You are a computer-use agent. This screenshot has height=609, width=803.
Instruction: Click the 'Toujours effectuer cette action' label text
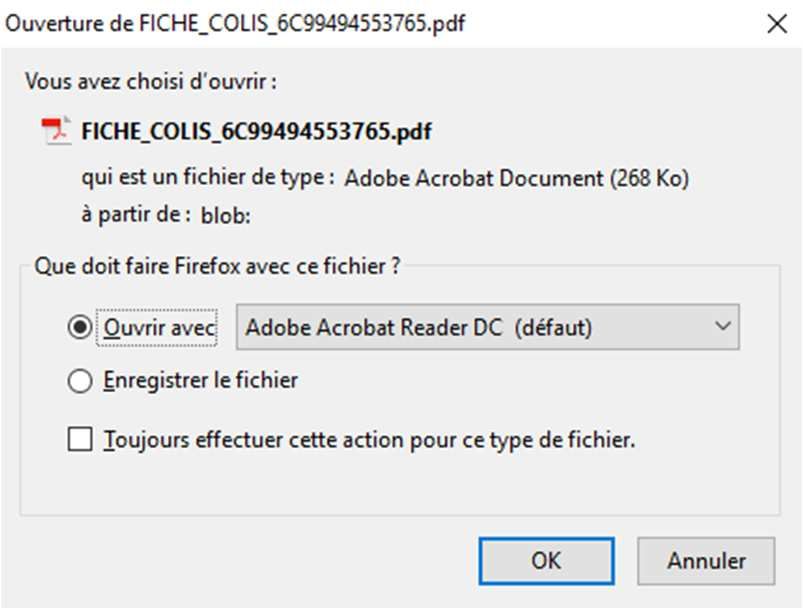(369, 440)
